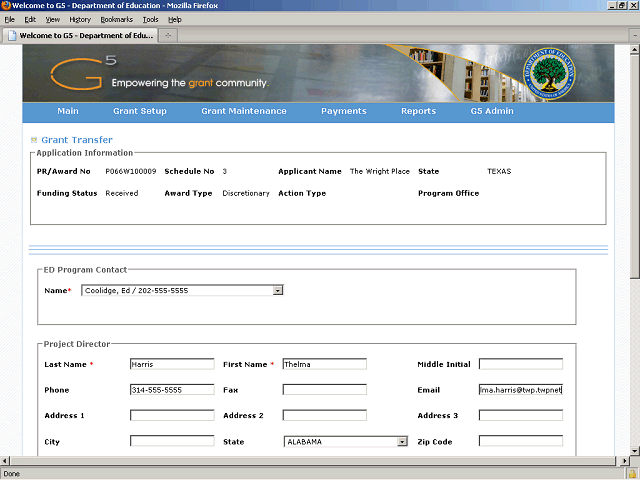The width and height of the screenshot is (640, 480).
Task: Click the applicant name The Wright Place
Action: (380, 171)
